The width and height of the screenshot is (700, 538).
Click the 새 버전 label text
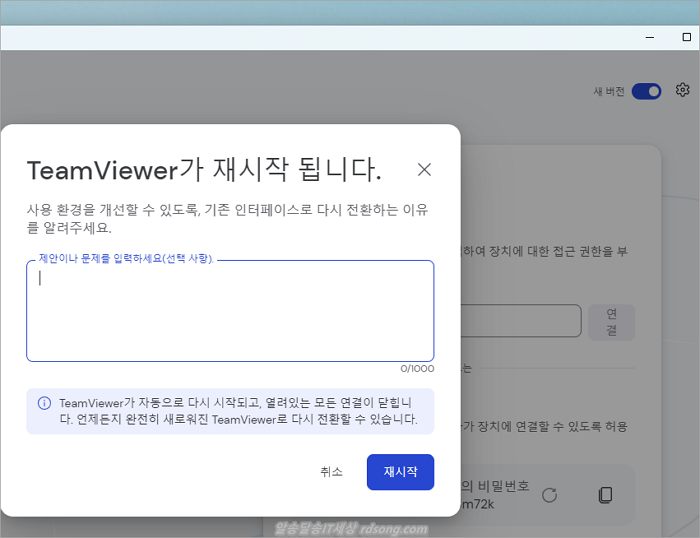point(608,91)
